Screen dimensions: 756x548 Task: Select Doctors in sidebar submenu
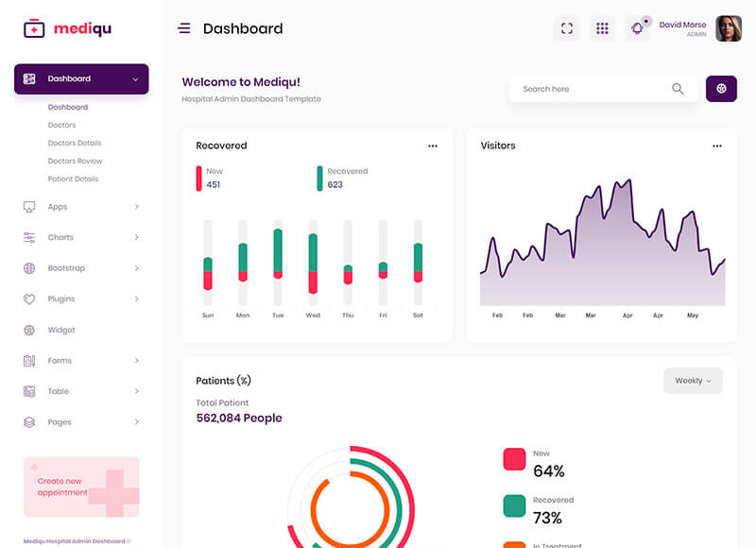[x=61, y=125]
